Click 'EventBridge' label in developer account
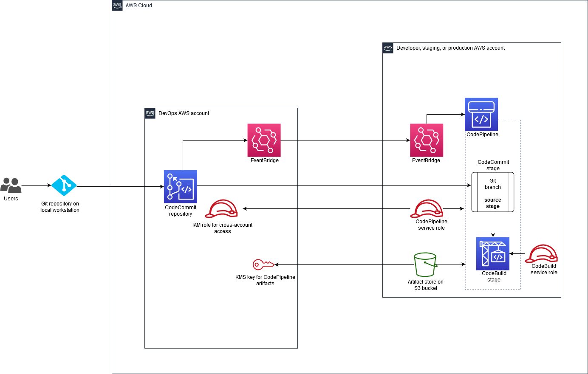Image resolution: width=588 pixels, height=374 pixels. pyautogui.click(x=426, y=160)
